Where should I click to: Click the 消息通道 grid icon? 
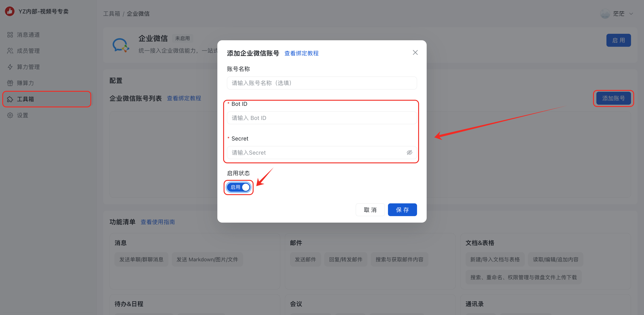click(10, 35)
